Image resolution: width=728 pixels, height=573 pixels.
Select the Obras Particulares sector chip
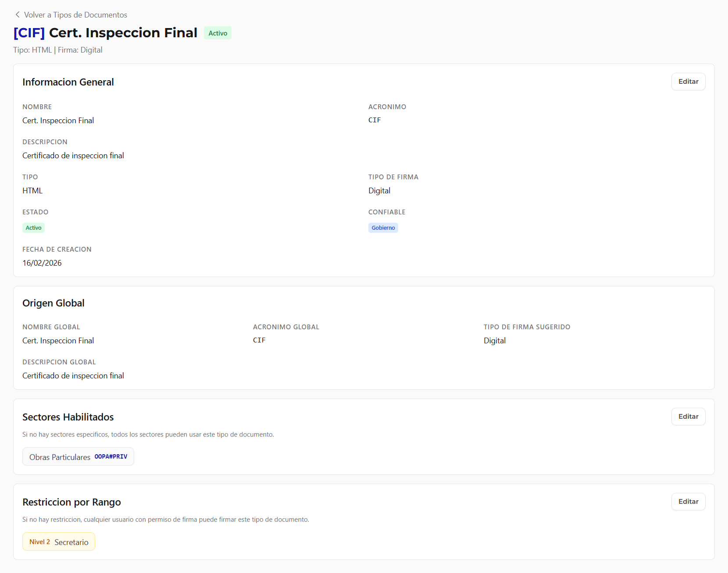pos(60,457)
